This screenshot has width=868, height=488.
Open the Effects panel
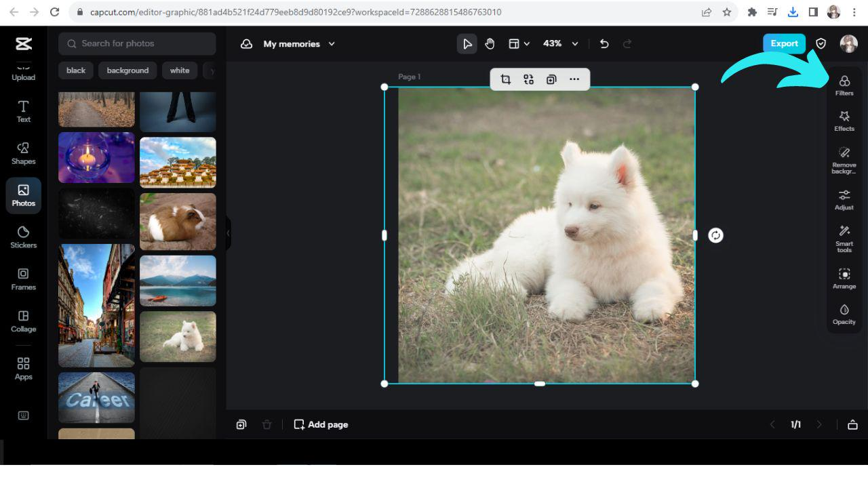[844, 121]
